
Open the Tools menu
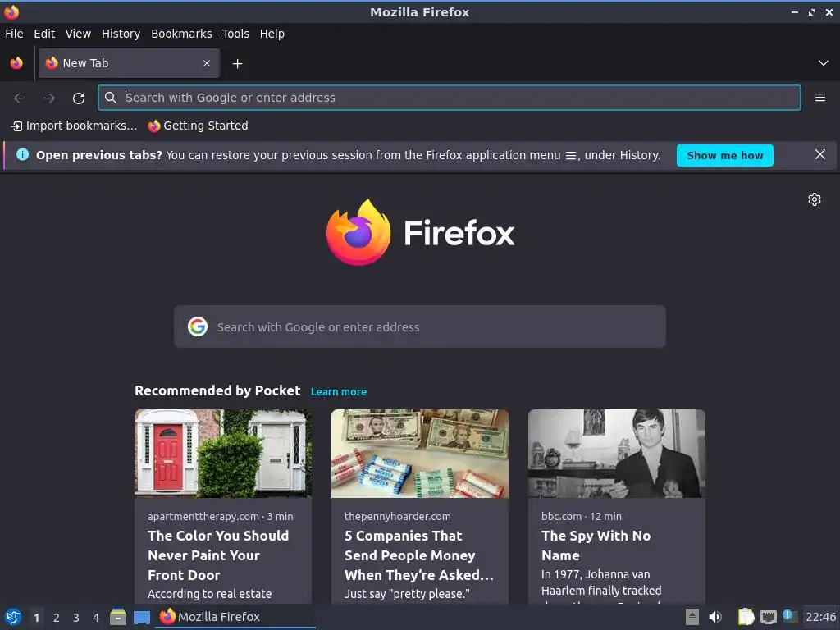235,34
